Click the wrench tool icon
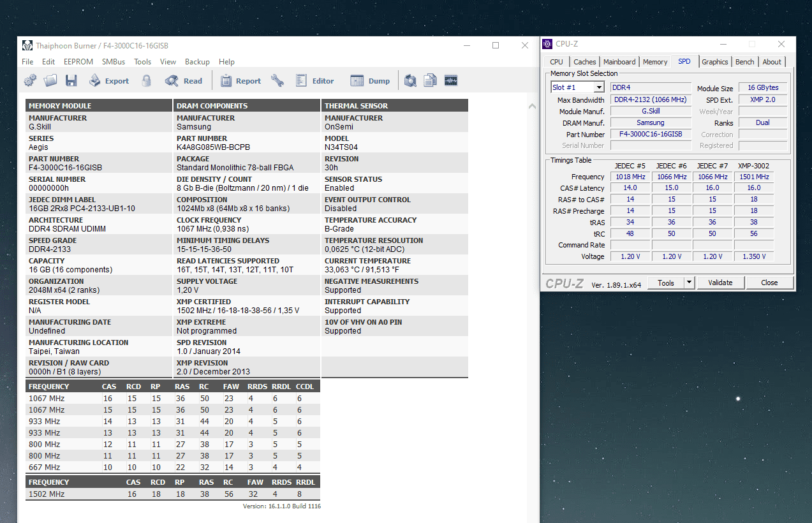Viewport: 812px width, 523px height. point(277,80)
